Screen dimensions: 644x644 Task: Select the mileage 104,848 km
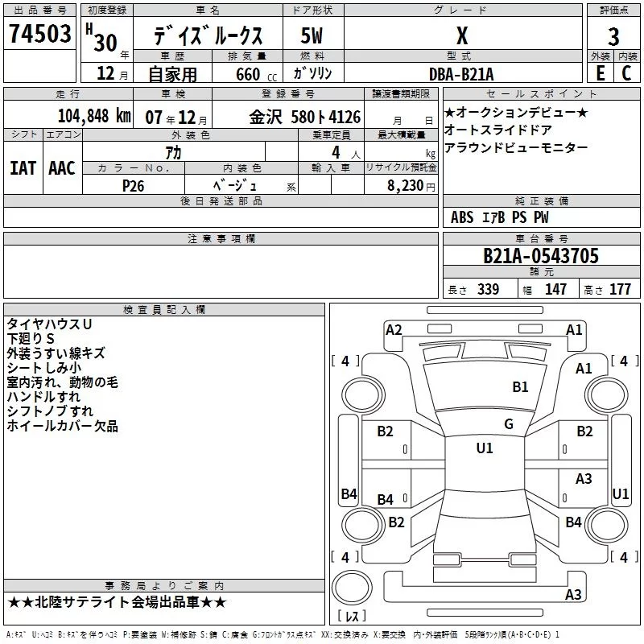[94, 116]
